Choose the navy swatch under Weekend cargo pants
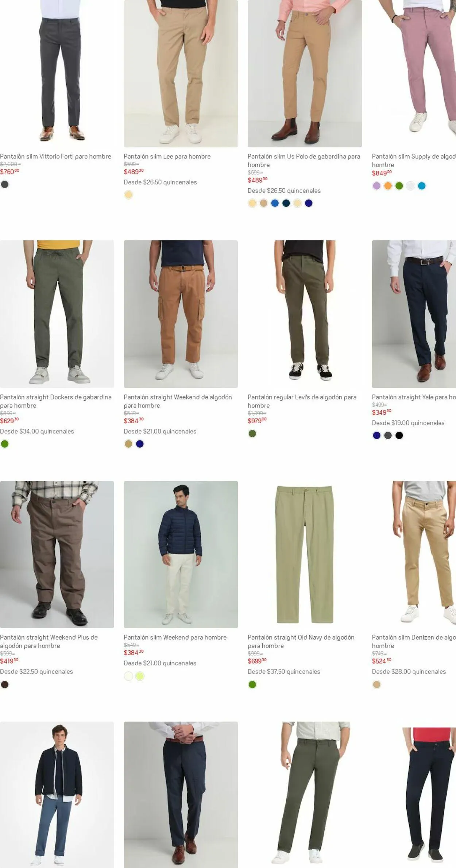Screen dimensions: 456x868 pos(140,444)
